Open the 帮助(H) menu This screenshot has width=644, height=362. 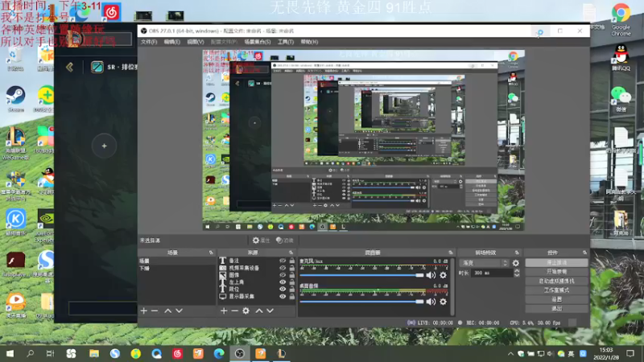pos(309,42)
